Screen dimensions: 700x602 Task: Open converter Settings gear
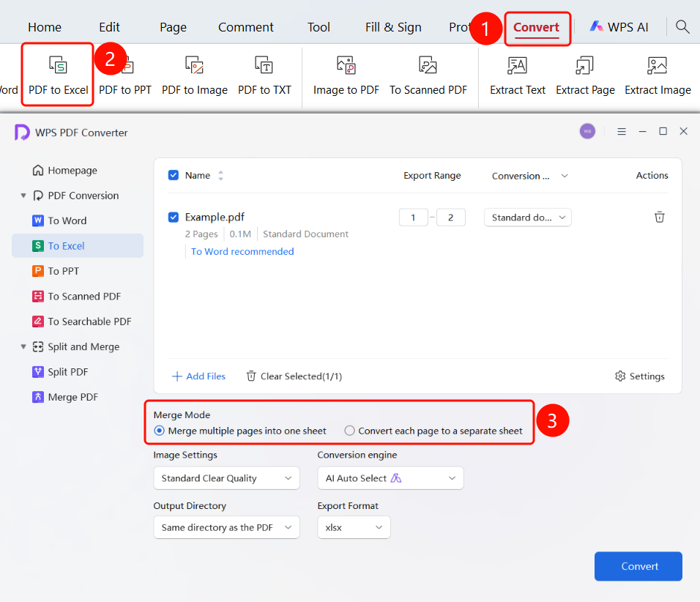point(639,376)
